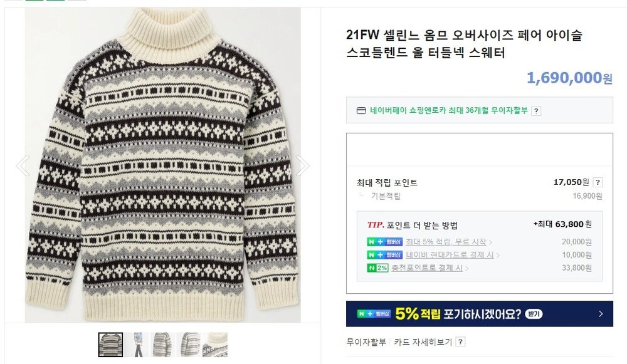Open help icon next to 카드 자세히보기
Image resolution: width=627 pixels, height=364 pixels.
point(460,341)
